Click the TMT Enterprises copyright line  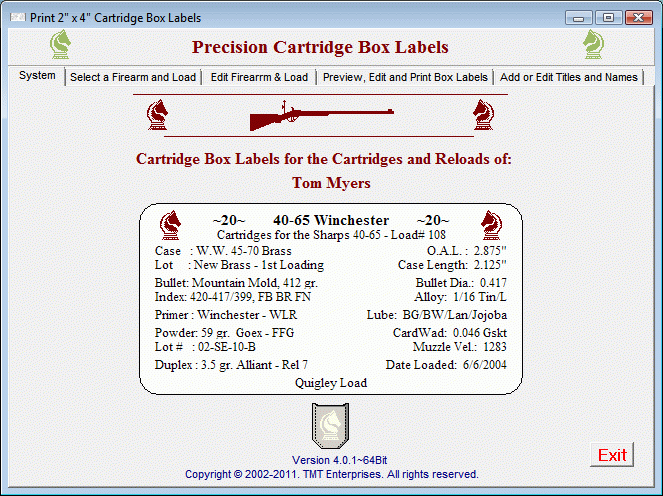(x=332, y=474)
